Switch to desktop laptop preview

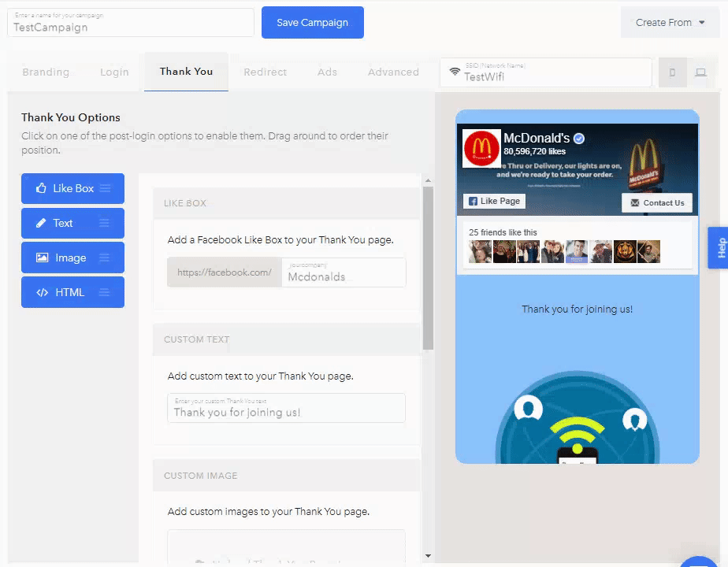[700, 72]
